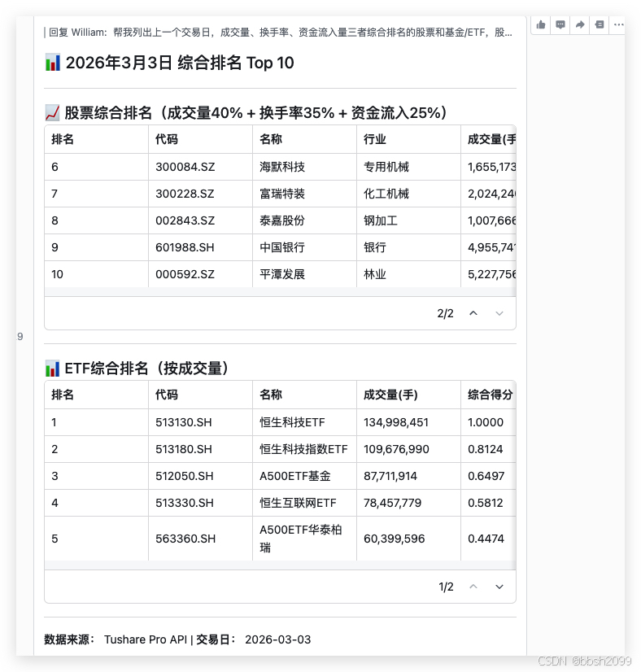
Task: Click the 成交量(手) header in ETF table
Action: [390, 395]
